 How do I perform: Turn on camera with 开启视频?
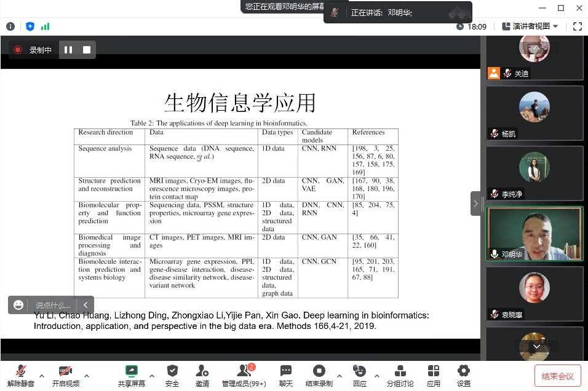pos(65,374)
